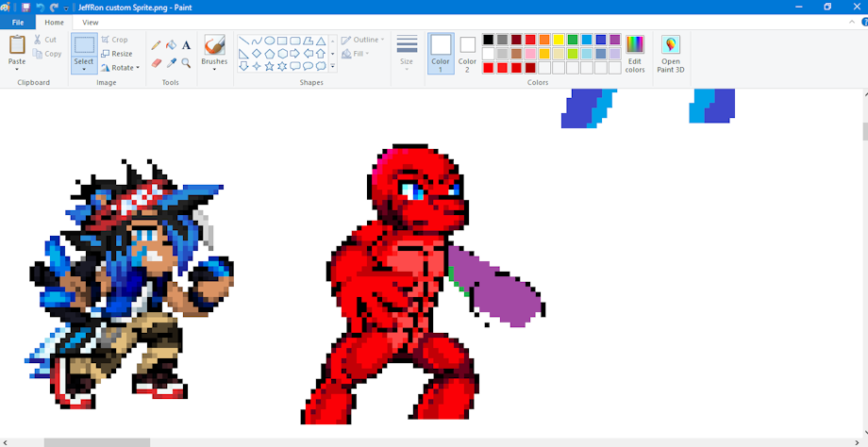Activate the Color 2 background selector

click(467, 53)
